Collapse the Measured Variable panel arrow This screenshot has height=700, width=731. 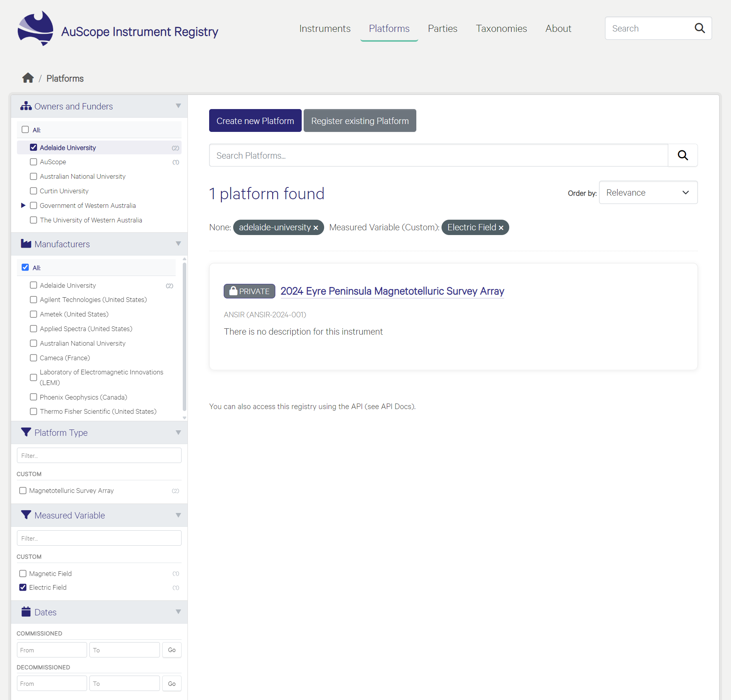pyautogui.click(x=178, y=515)
